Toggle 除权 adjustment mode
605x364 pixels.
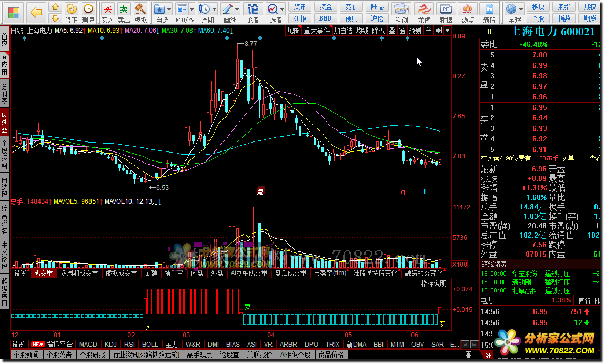pyautogui.click(x=378, y=31)
